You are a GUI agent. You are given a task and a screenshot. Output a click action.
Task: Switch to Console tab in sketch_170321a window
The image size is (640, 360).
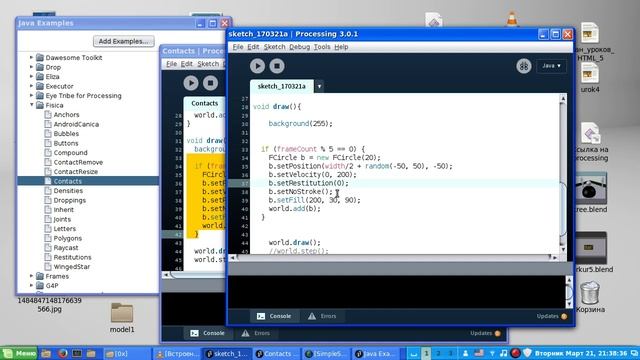(274, 316)
